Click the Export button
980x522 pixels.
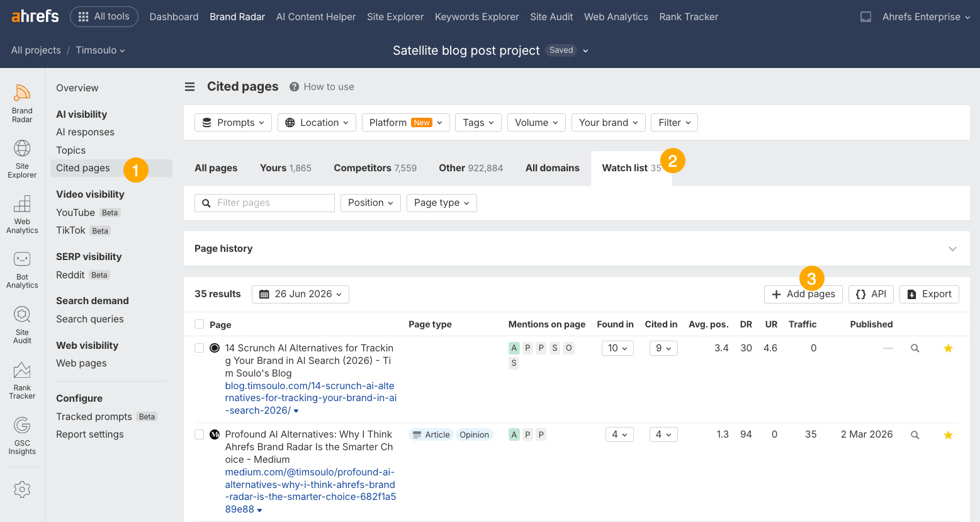[929, 294]
